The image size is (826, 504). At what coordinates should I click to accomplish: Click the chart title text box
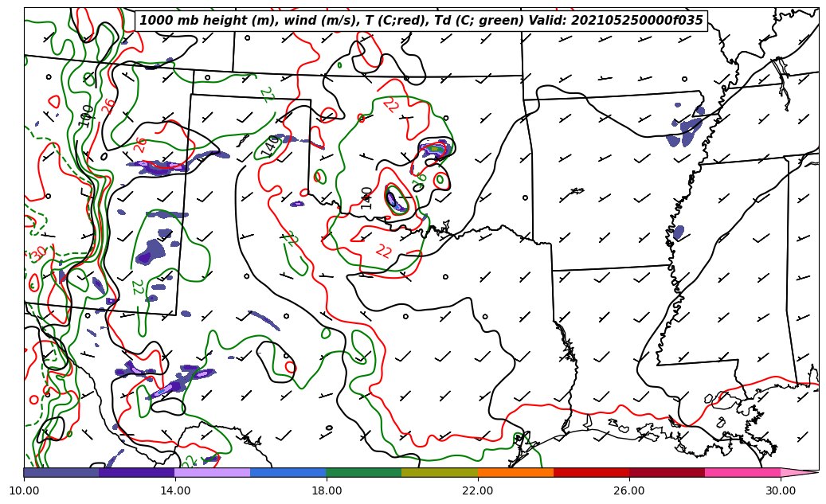(421, 21)
